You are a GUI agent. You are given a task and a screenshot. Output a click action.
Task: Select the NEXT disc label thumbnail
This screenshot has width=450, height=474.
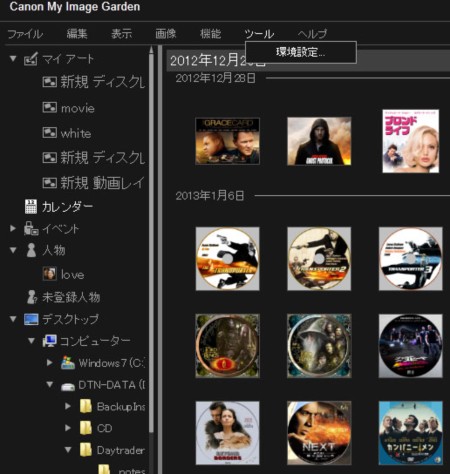pyautogui.click(x=319, y=433)
